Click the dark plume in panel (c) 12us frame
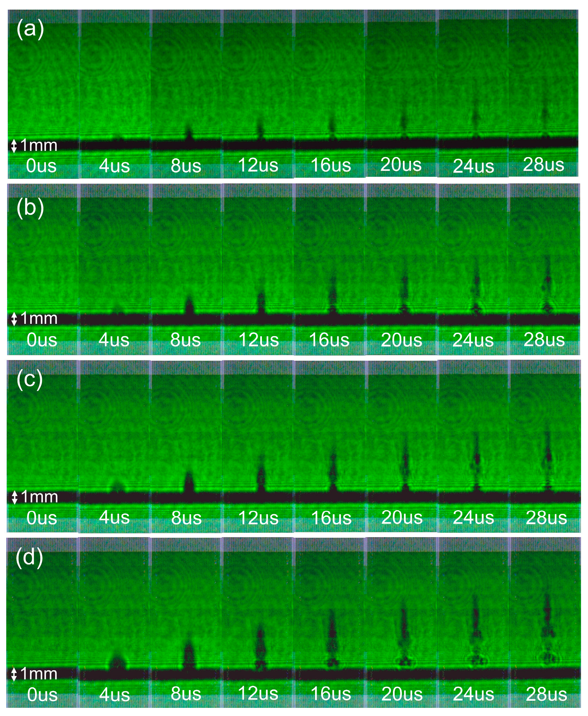 click(261, 476)
